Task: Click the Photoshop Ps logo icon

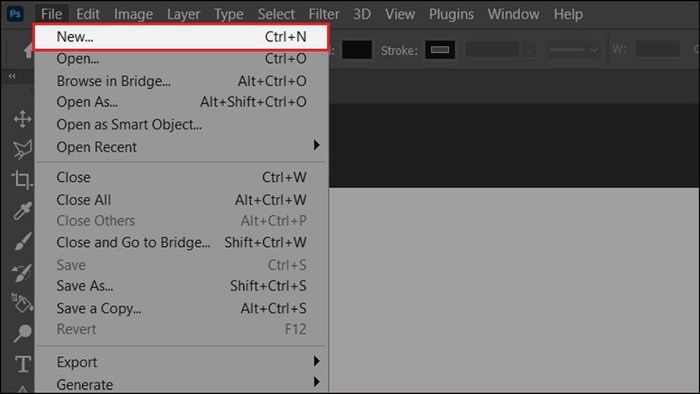Action: (x=15, y=14)
